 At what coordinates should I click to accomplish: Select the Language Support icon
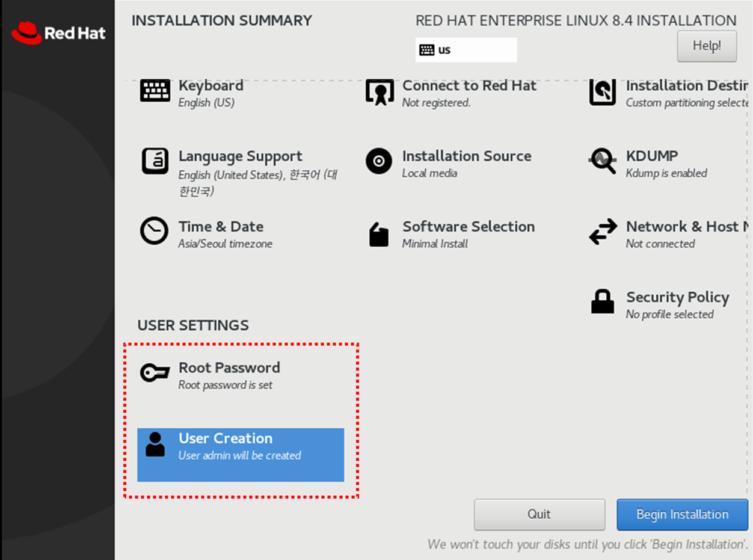click(x=155, y=161)
